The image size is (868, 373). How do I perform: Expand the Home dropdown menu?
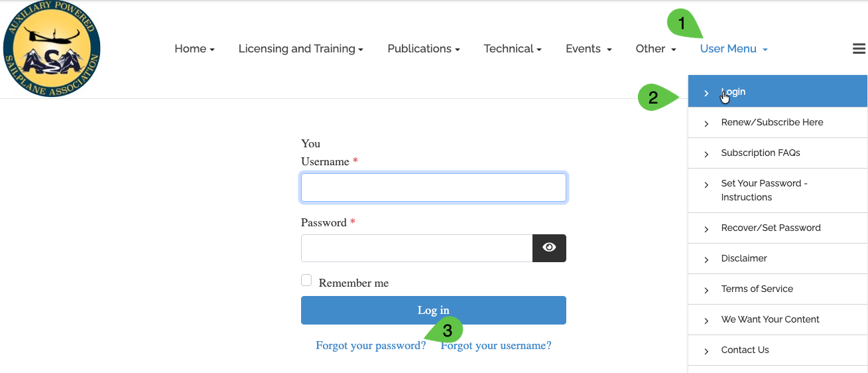coord(194,49)
